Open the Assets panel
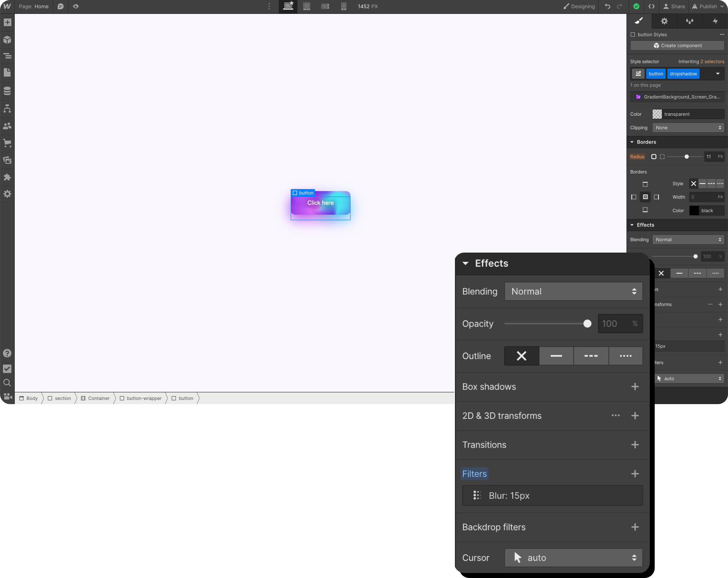This screenshot has height=578, width=728. click(7, 160)
